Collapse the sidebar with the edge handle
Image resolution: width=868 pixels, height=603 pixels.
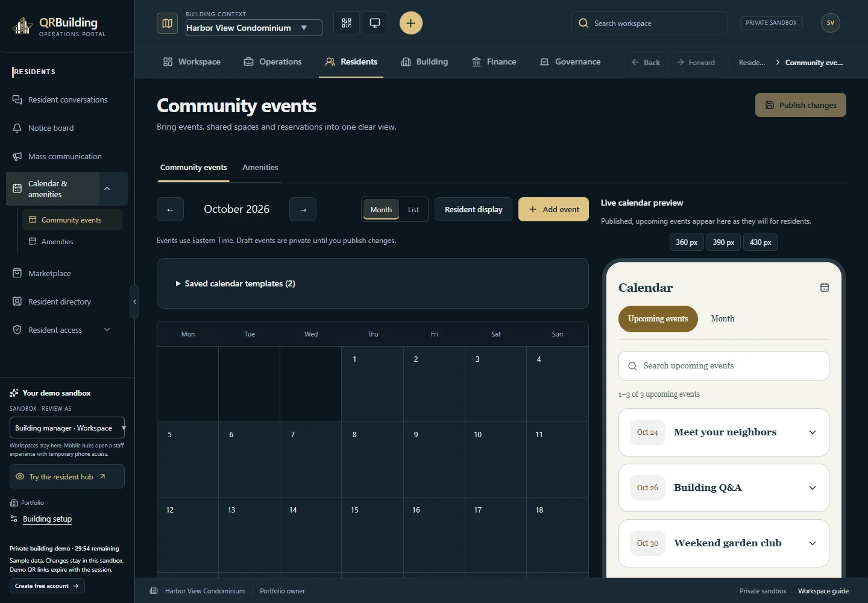[134, 301]
